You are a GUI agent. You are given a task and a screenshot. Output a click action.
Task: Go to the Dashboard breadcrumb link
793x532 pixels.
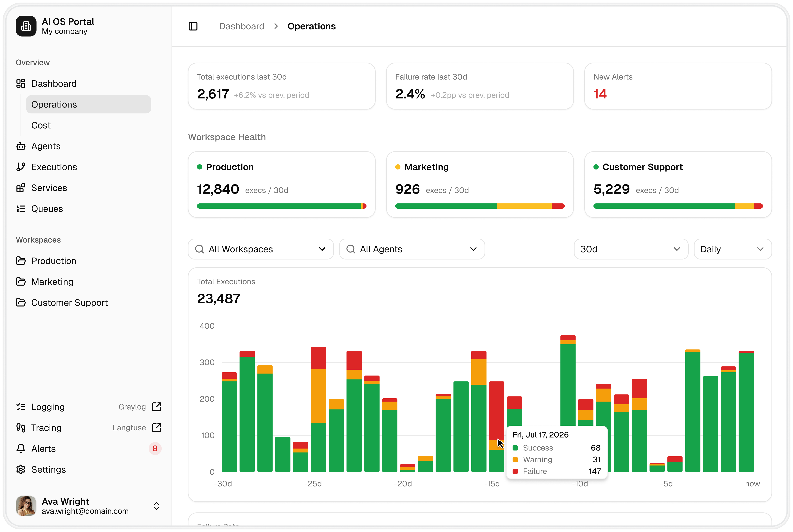pos(242,26)
